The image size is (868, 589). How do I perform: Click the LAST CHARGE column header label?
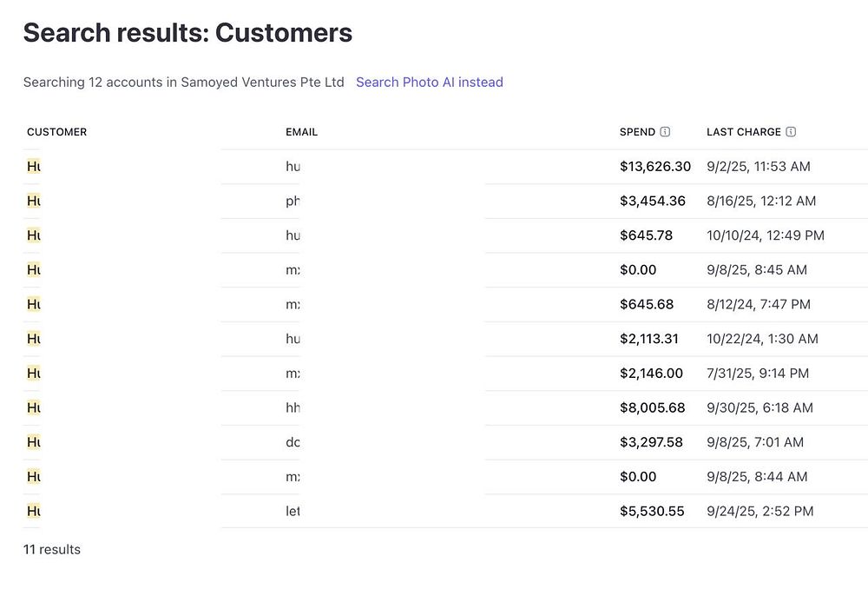(743, 132)
